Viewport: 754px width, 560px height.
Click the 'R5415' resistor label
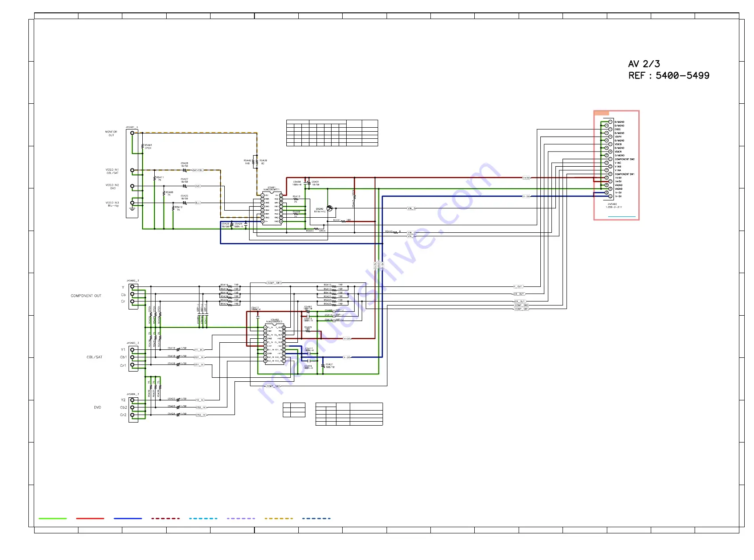(328, 285)
